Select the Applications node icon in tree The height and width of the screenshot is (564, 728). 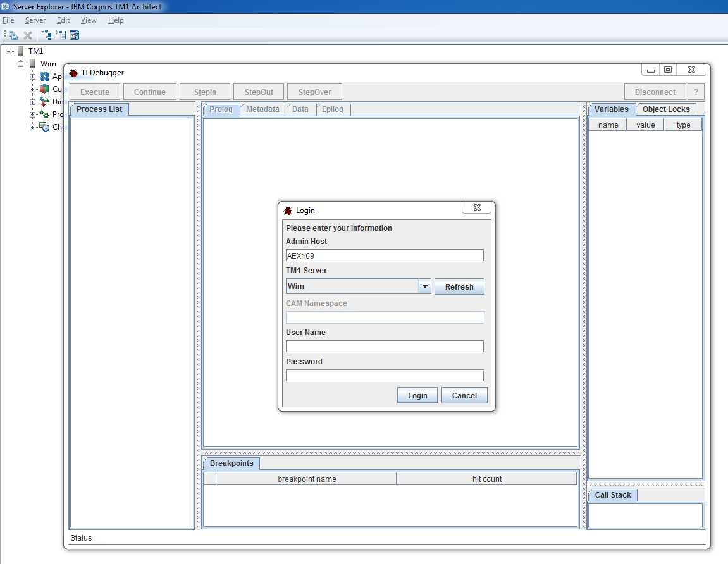click(44, 77)
